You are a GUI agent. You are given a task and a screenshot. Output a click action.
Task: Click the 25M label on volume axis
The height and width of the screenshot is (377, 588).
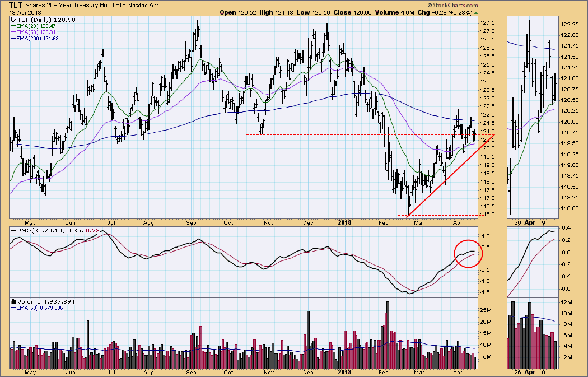point(487,310)
